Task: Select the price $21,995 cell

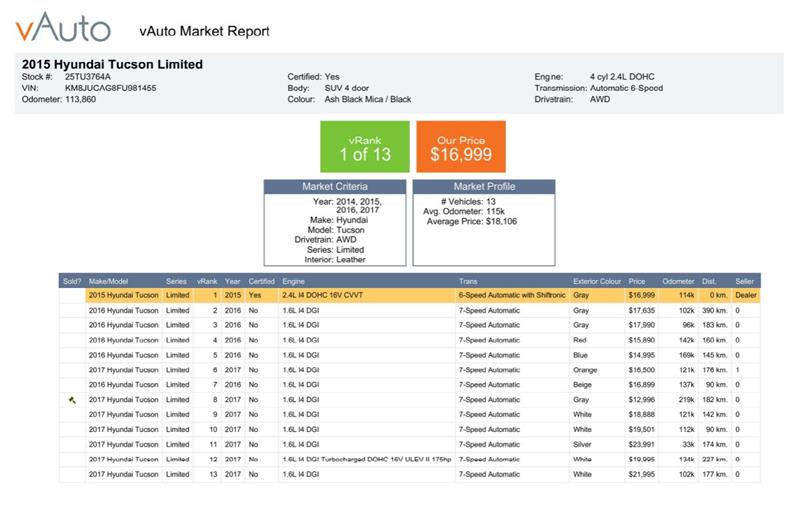Action: click(x=641, y=474)
